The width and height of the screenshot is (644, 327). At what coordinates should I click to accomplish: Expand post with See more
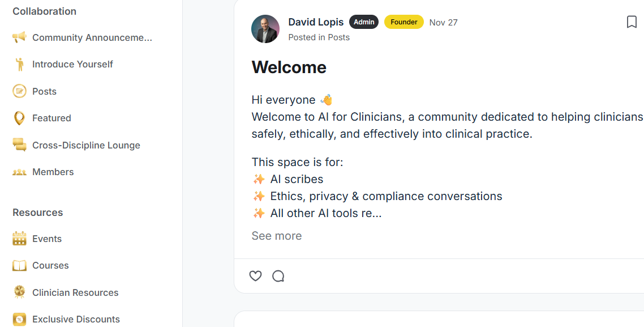276,236
